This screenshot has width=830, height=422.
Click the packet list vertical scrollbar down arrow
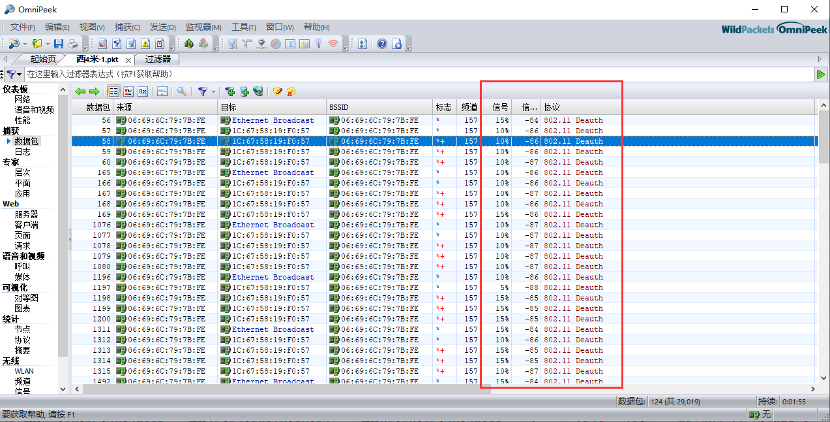(x=824, y=378)
